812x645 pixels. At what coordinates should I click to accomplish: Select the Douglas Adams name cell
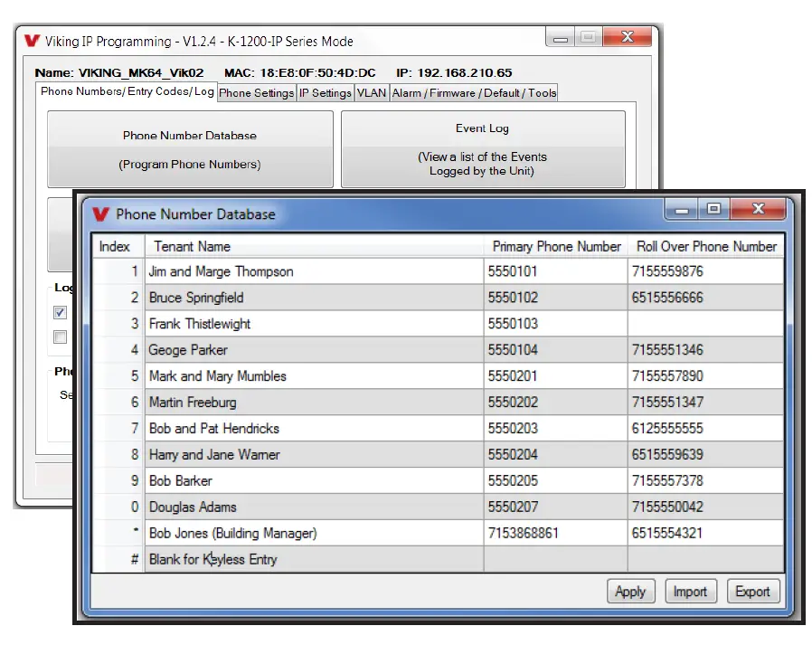click(x=314, y=507)
